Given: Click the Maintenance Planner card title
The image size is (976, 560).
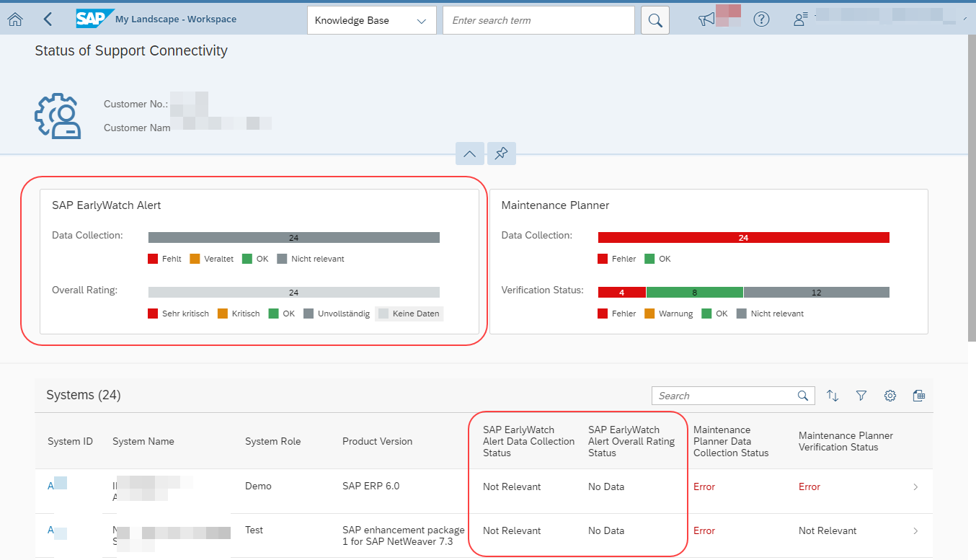Looking at the screenshot, I should click(555, 205).
